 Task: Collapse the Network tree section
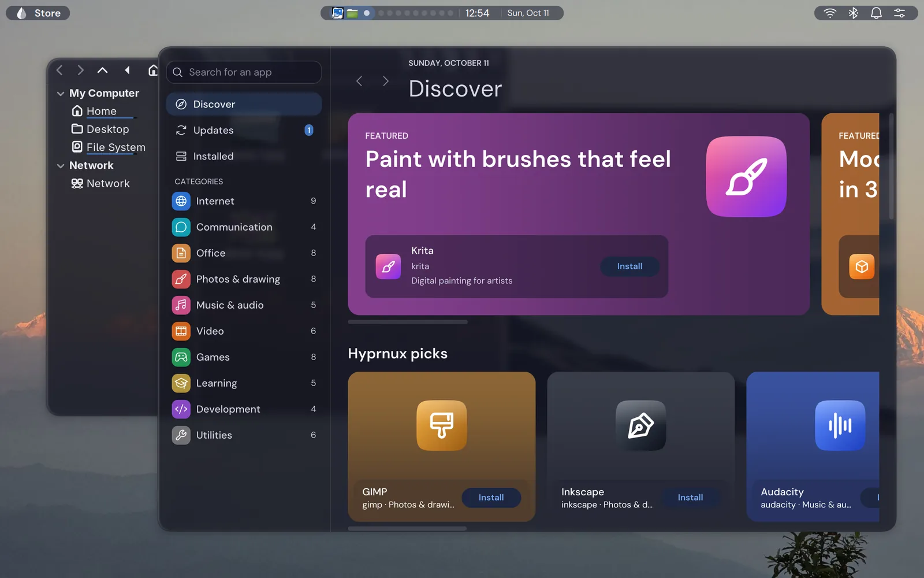coord(61,166)
